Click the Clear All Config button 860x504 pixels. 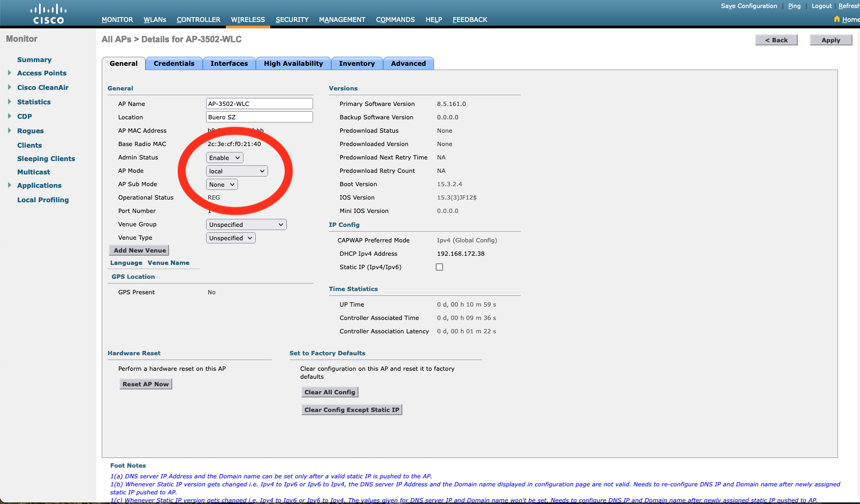click(x=330, y=392)
